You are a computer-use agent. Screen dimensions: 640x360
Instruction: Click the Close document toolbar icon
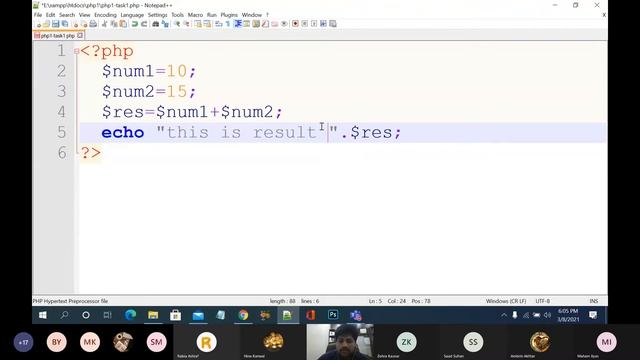[x=75, y=24]
